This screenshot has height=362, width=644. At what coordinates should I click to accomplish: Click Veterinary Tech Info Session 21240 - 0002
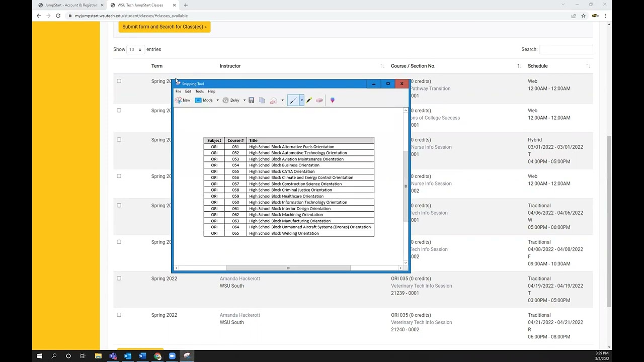[x=422, y=322]
